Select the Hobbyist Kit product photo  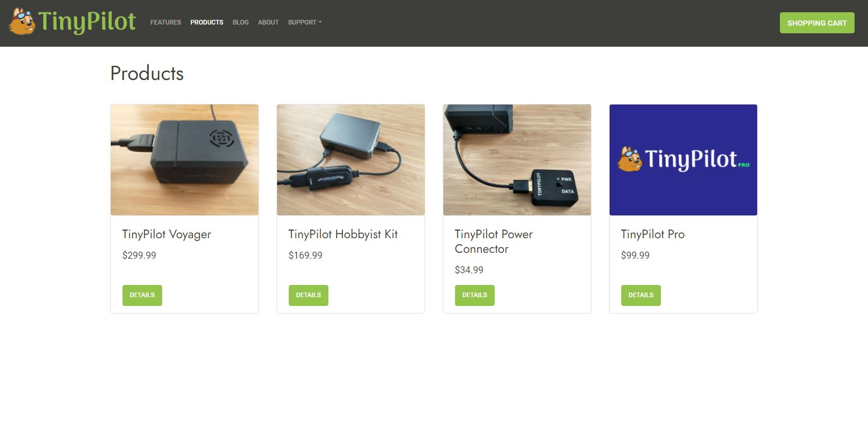pos(351,160)
